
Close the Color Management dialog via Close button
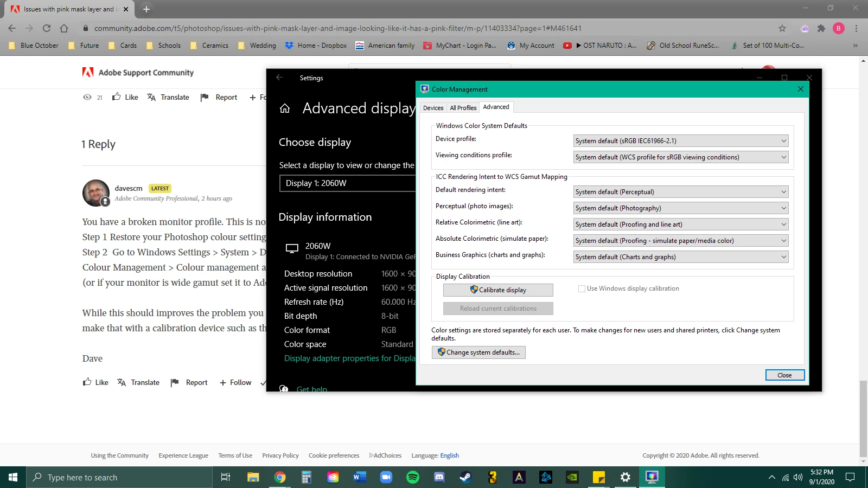(x=784, y=375)
